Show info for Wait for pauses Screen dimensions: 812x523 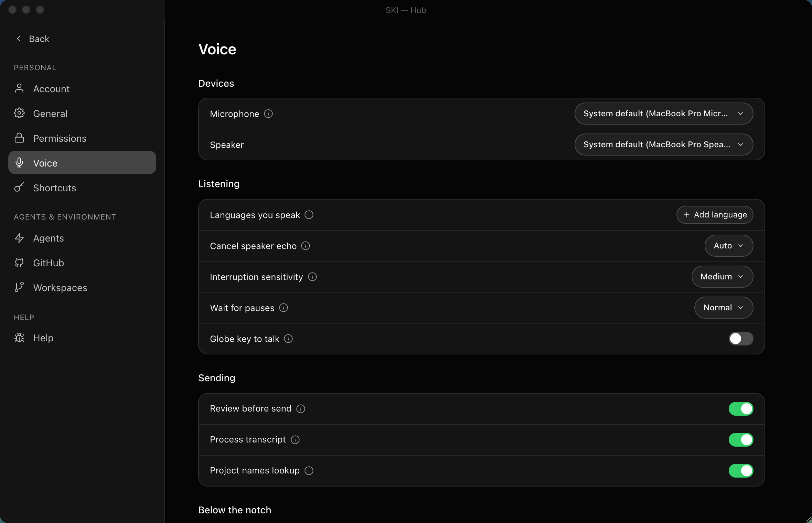point(284,308)
